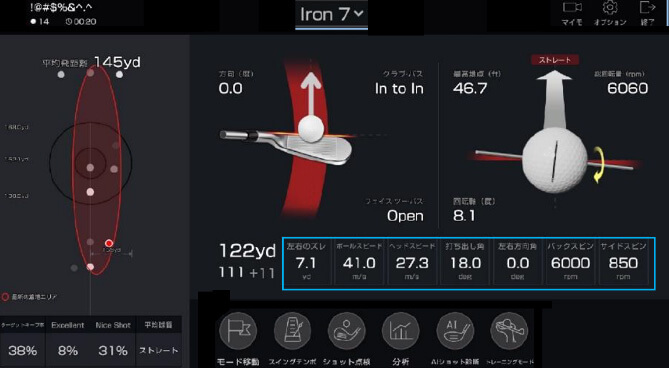Screen dimensions: 669x368
Task: Select the red latest shot marker
Action: (x=109, y=243)
